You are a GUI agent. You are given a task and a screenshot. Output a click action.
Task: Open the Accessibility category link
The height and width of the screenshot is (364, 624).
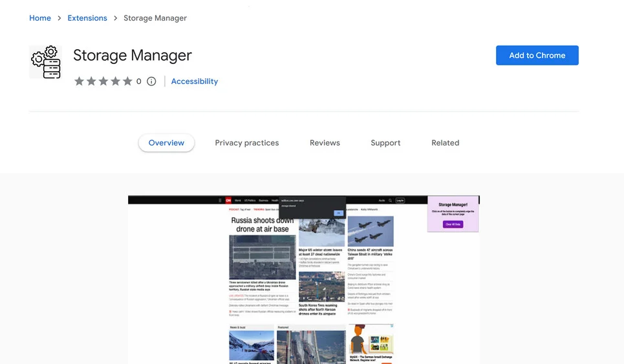(x=195, y=81)
